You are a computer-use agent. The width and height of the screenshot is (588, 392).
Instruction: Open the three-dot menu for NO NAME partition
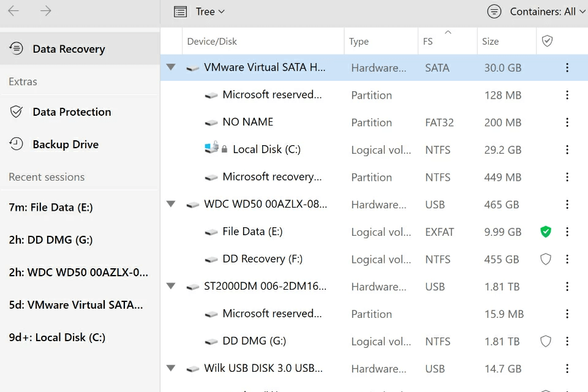567,123
